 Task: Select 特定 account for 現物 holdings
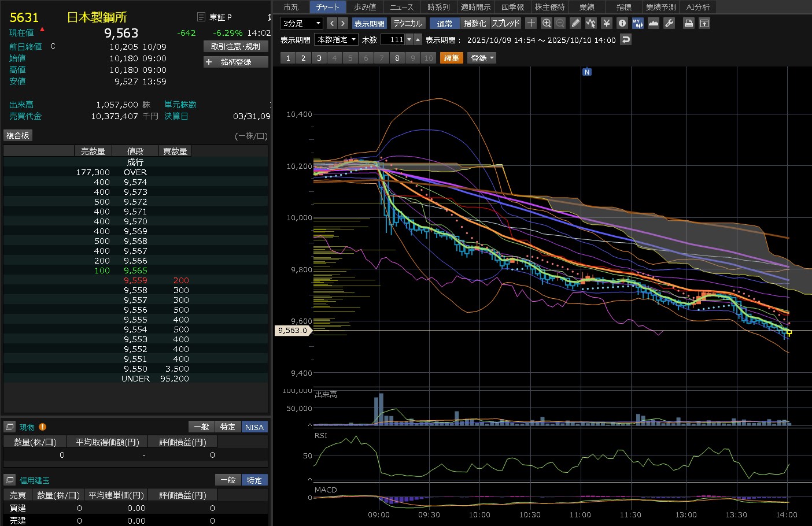(x=227, y=427)
